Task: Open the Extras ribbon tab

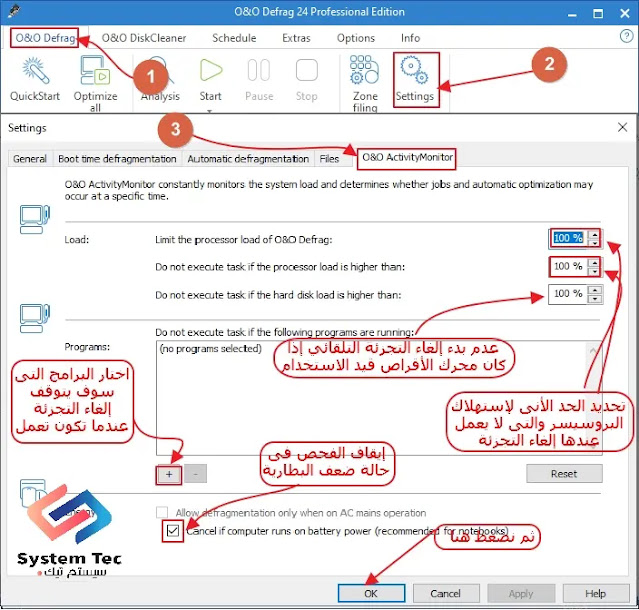Action: 296,38
